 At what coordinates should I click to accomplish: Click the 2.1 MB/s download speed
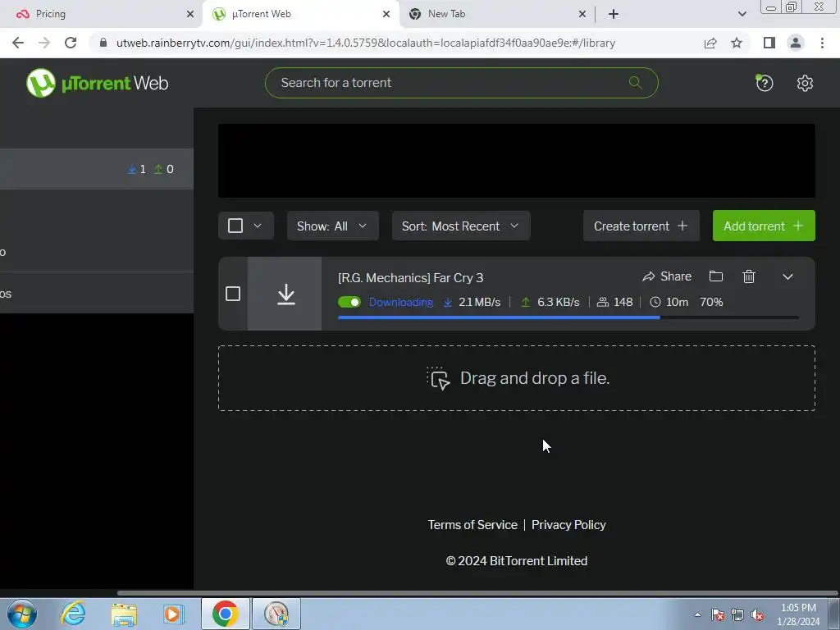point(479,302)
